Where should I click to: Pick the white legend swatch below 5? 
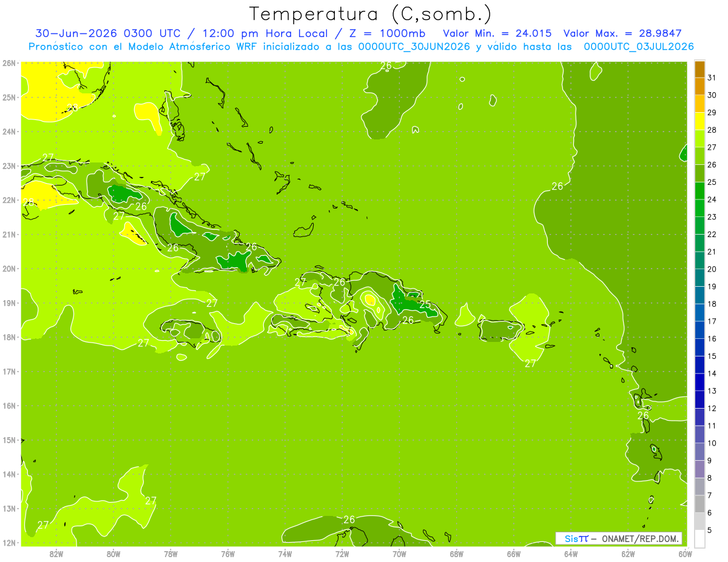click(699, 538)
